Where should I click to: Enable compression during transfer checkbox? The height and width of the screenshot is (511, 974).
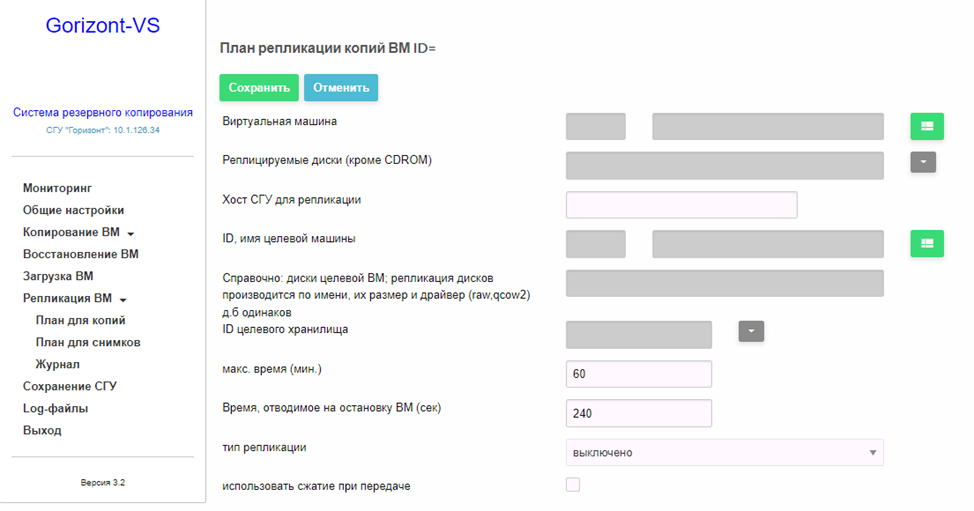[x=573, y=484]
